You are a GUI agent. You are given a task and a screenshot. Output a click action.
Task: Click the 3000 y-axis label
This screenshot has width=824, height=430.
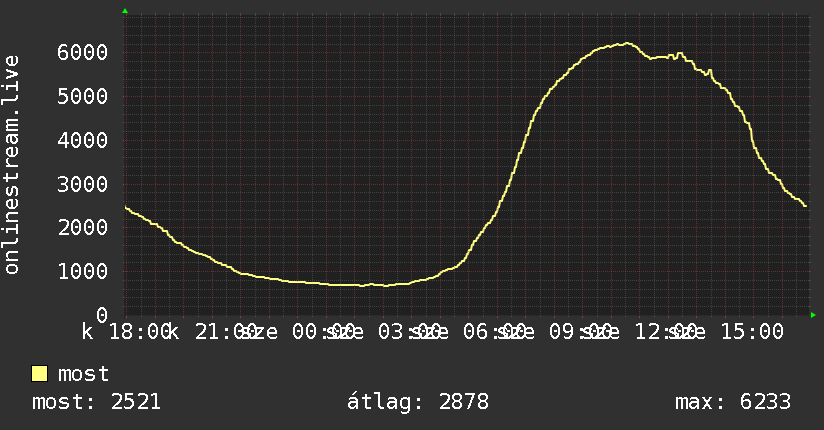83,184
